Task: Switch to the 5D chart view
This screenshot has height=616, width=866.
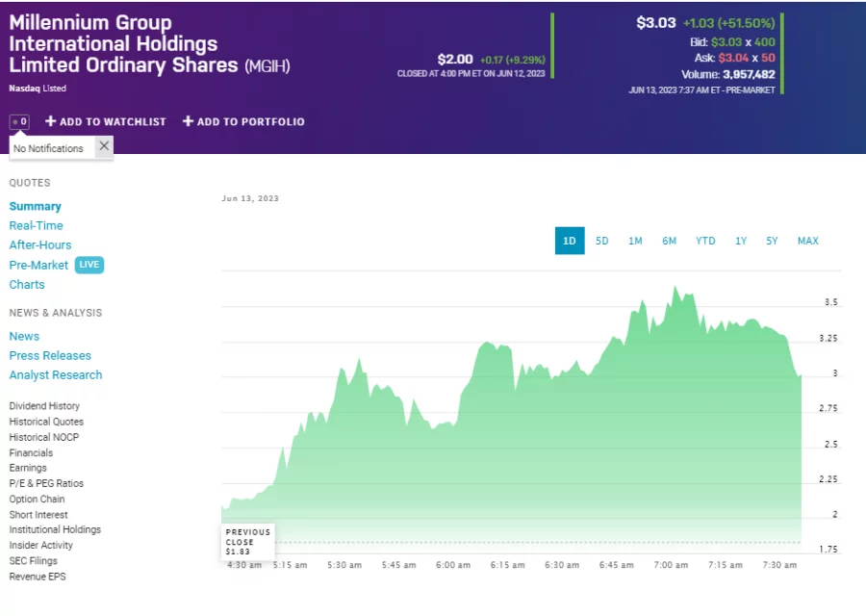Action: coord(601,241)
